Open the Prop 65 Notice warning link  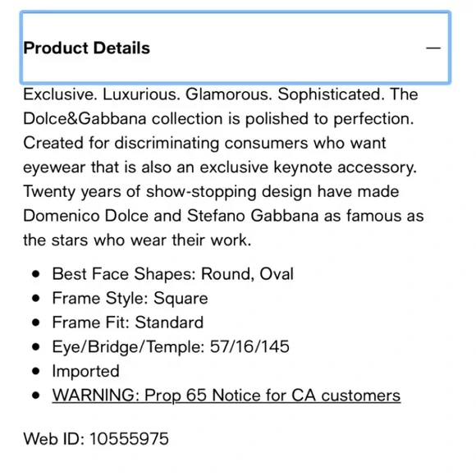227,396
